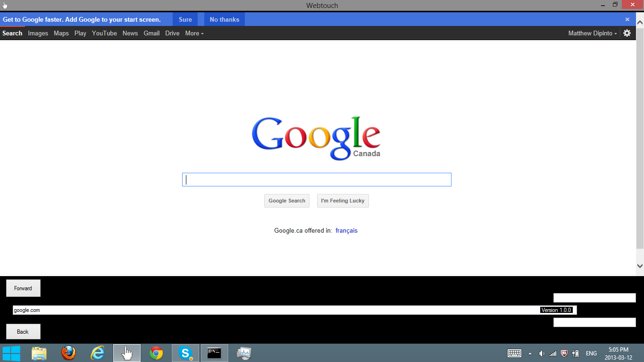Switch Google to français
Viewport: 644px width, 362px height.
tap(347, 231)
